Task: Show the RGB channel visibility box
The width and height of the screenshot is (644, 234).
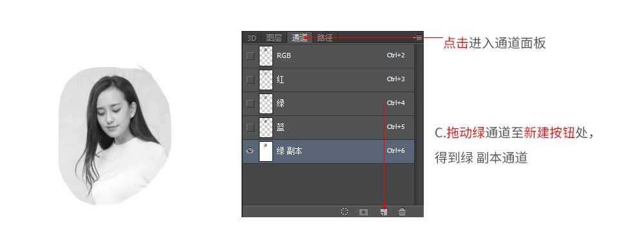Action: tap(250, 55)
